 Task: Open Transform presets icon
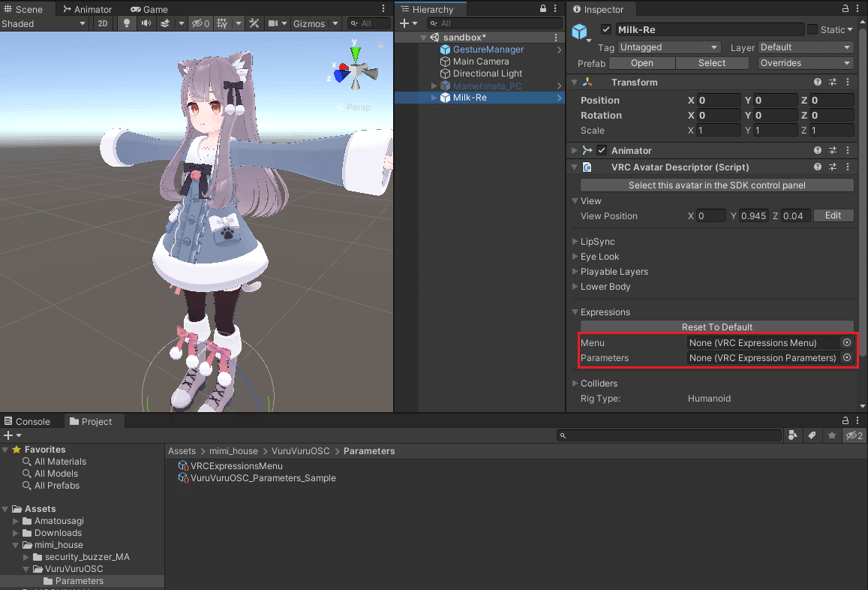coord(833,82)
